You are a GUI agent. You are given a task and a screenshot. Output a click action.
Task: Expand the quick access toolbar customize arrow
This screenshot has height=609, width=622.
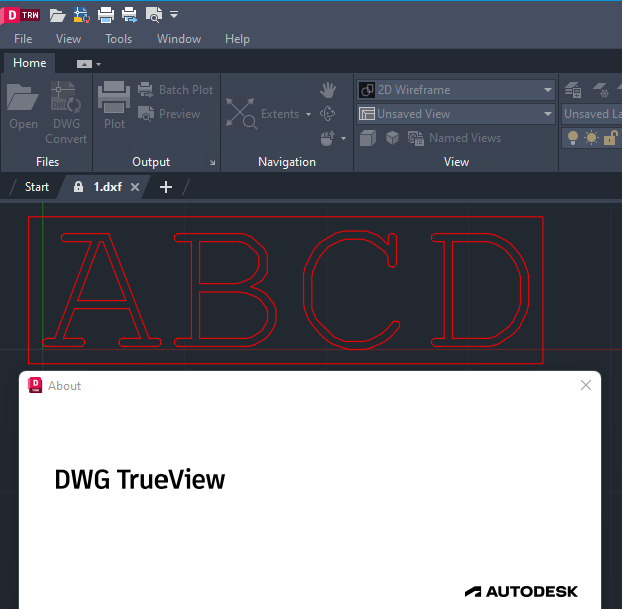[x=174, y=15]
